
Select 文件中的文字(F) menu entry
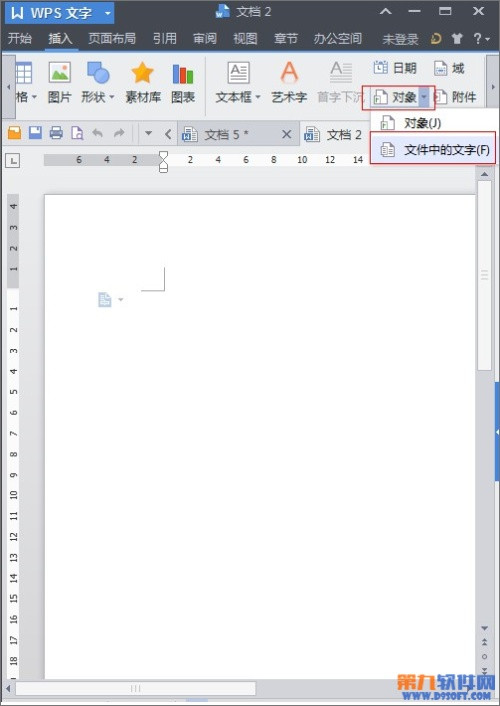click(x=433, y=149)
